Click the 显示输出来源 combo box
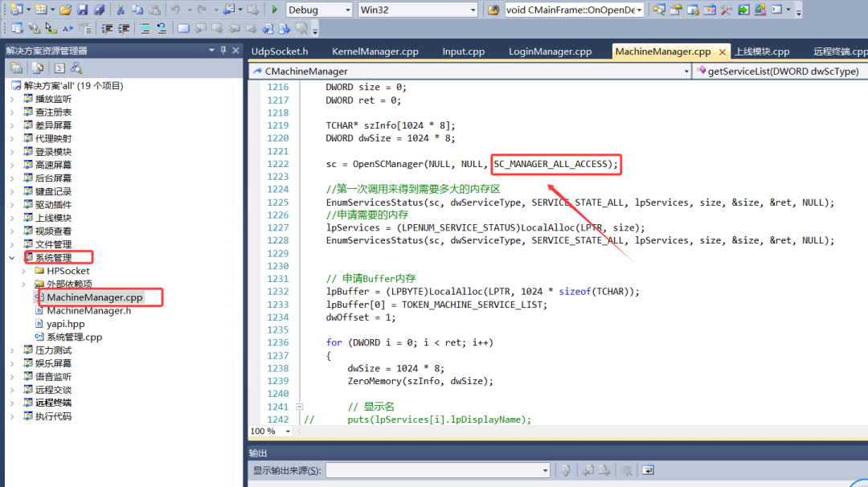 (437, 470)
